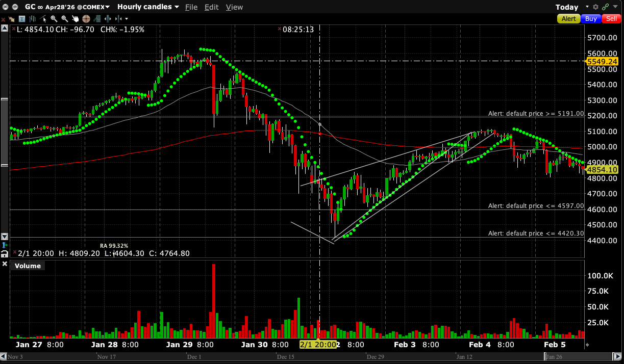Click the trendline drawing arrow tool
The image size is (624, 364).
[x=43, y=19]
